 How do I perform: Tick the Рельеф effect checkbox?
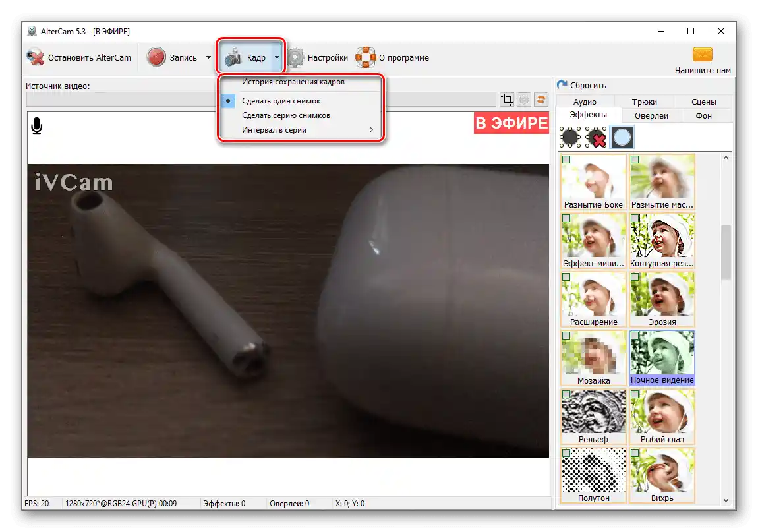[x=567, y=394]
